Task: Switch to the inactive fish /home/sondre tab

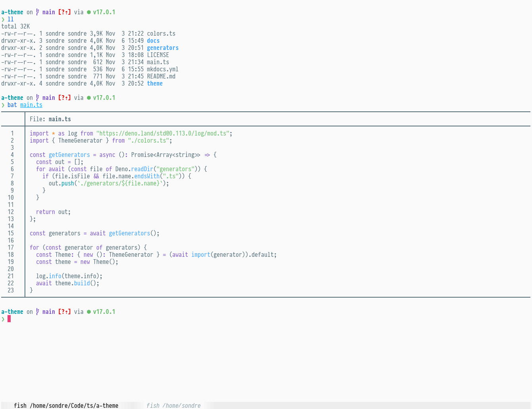Action: [x=173, y=405]
